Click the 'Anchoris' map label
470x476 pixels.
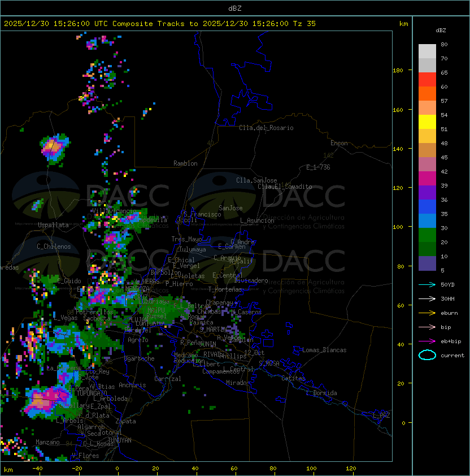point(132,385)
